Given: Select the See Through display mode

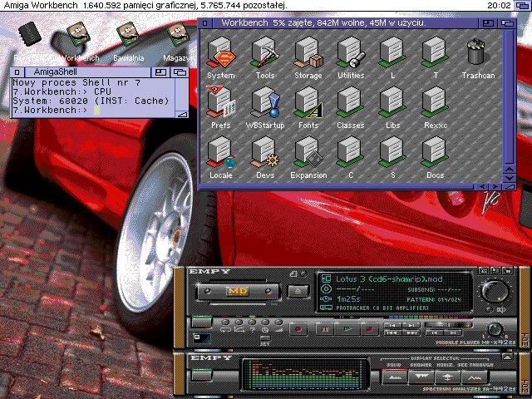Looking at the screenshot, I should click(x=475, y=377).
